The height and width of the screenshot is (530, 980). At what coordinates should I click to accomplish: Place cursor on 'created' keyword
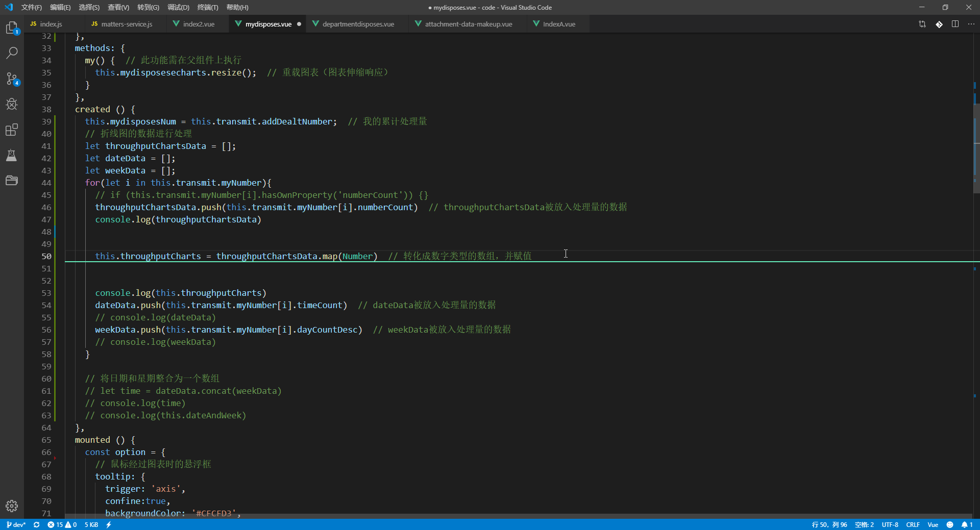pos(92,109)
